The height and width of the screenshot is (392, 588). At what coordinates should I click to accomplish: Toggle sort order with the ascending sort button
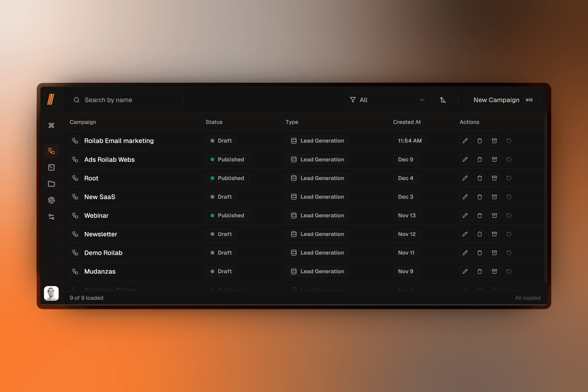(x=443, y=100)
